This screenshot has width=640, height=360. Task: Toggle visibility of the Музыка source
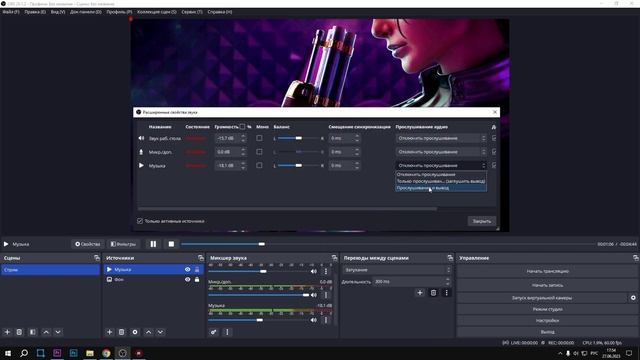click(x=187, y=270)
